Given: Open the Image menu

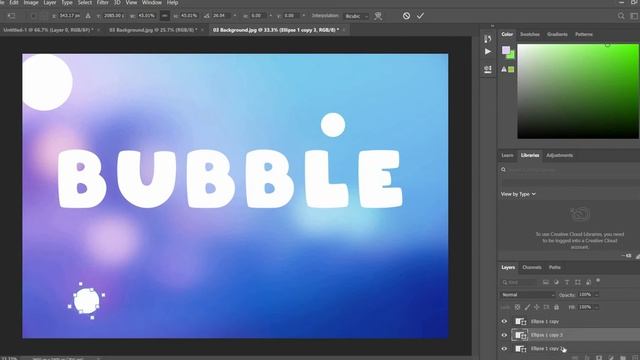Looking at the screenshot, I should click(x=31, y=2).
